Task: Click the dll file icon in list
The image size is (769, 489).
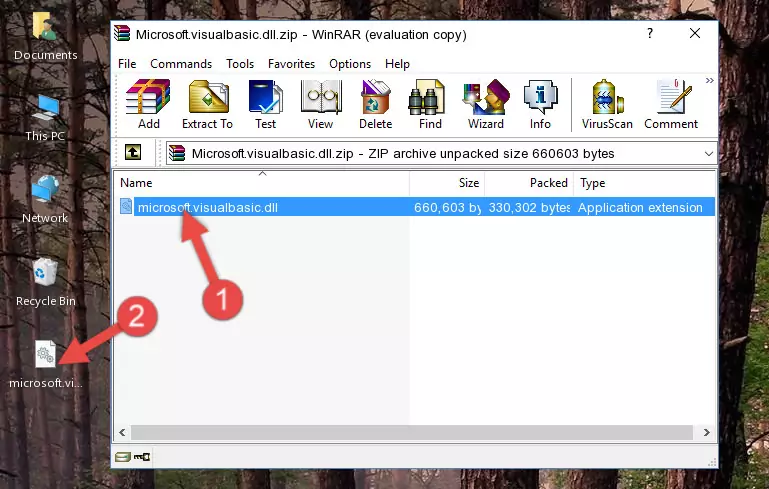Action: click(x=126, y=206)
